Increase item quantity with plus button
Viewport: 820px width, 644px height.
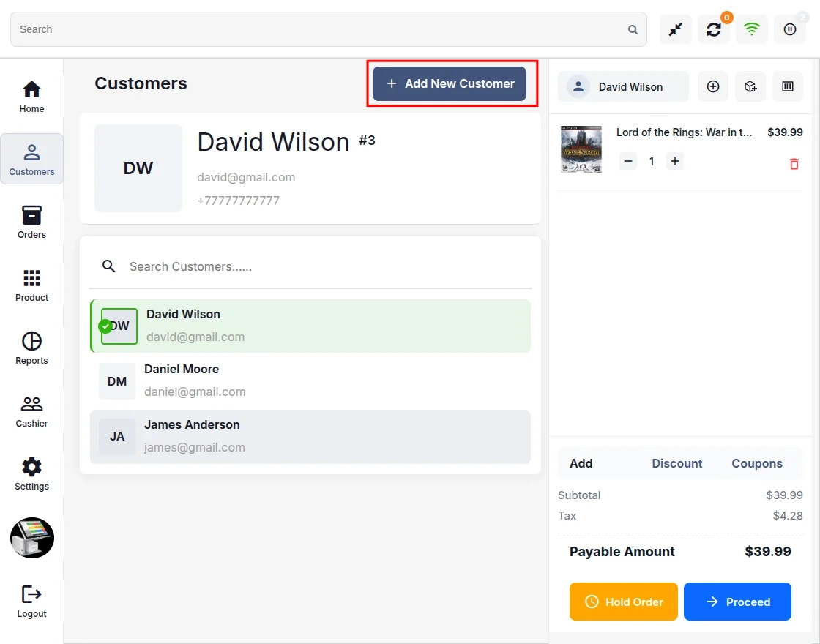tap(675, 161)
